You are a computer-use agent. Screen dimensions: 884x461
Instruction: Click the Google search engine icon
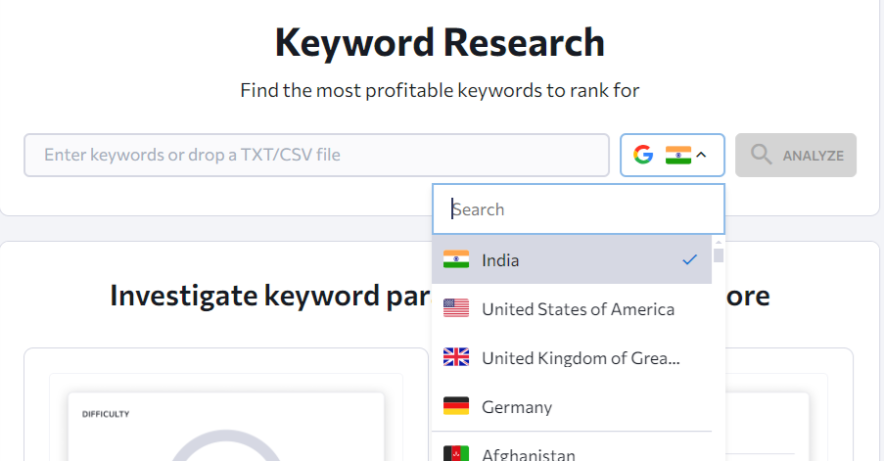(x=643, y=155)
